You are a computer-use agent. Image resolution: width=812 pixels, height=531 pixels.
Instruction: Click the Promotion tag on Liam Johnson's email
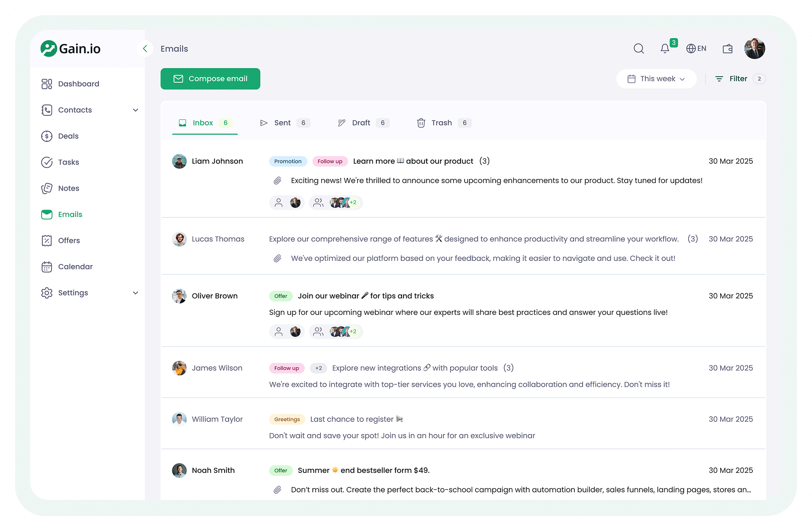(x=288, y=161)
